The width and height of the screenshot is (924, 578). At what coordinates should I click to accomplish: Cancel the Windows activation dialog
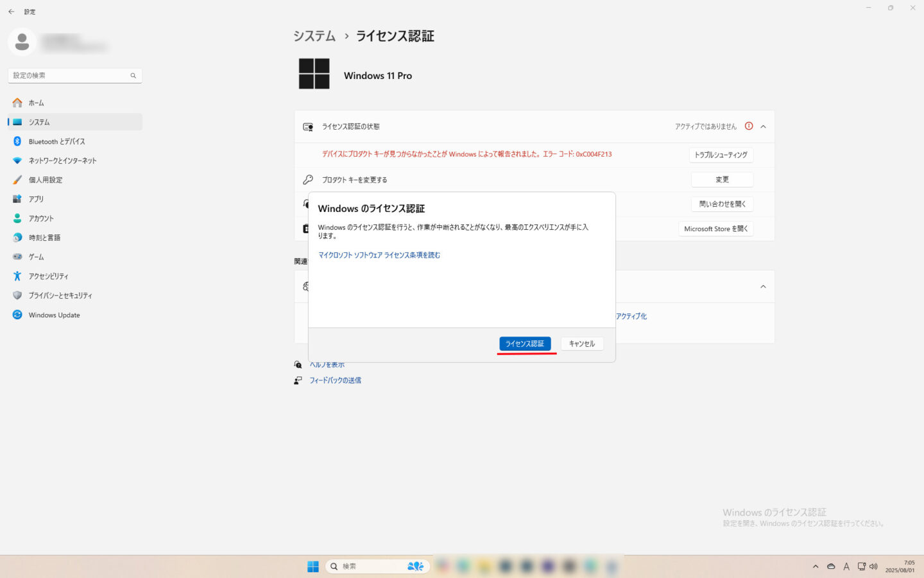(582, 344)
